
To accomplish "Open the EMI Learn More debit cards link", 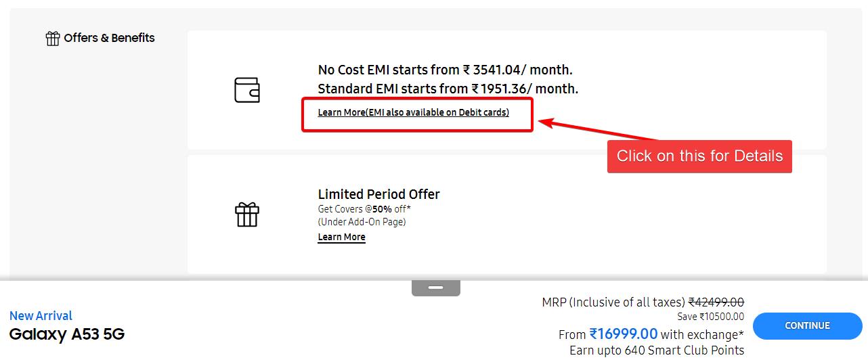I will [413, 112].
